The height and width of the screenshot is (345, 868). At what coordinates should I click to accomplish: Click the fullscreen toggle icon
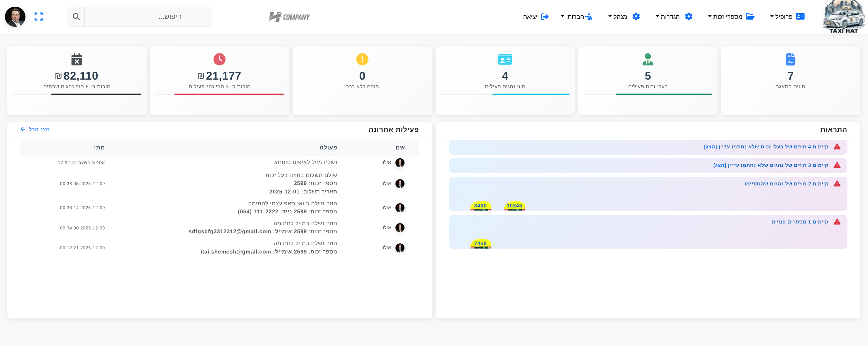(x=39, y=17)
